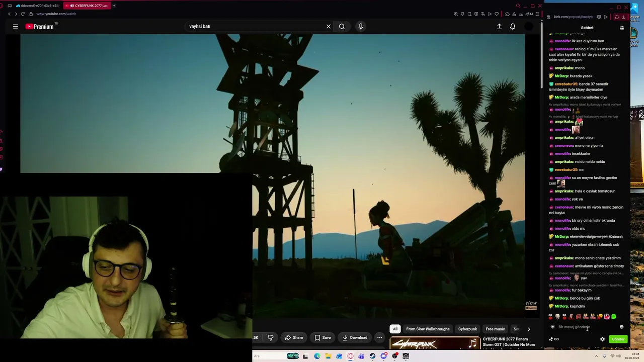Open the emoji picker in chat
The width and height of the screenshot is (644, 362).
(621, 327)
